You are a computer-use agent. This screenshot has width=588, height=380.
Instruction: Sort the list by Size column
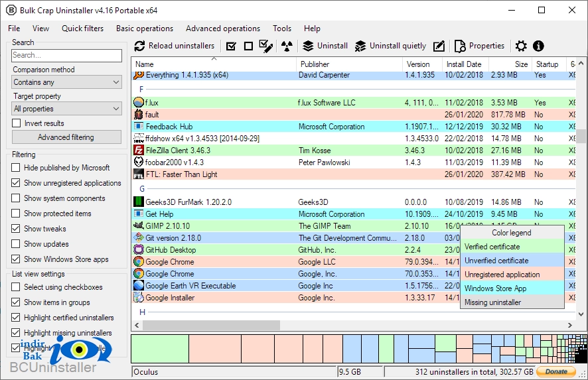tap(510, 64)
